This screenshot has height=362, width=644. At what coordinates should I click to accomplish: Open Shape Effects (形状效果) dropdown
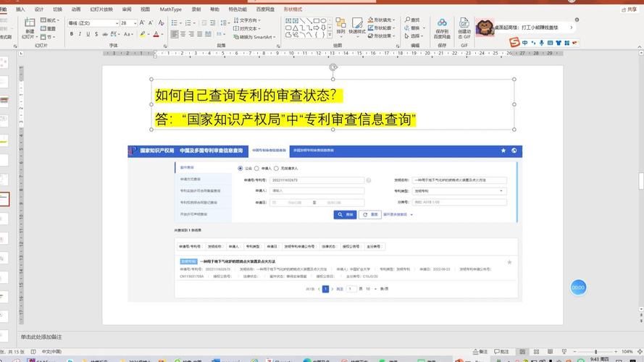coord(381,35)
